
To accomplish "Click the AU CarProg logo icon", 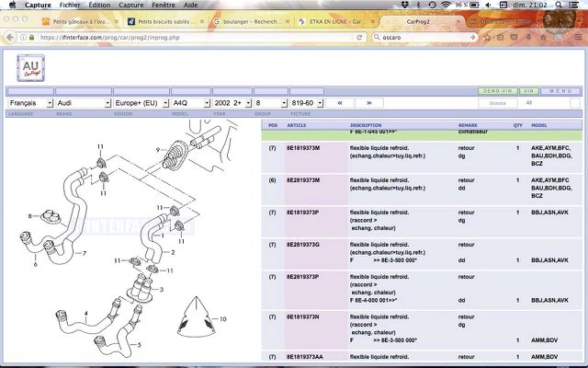I will coord(30,68).
